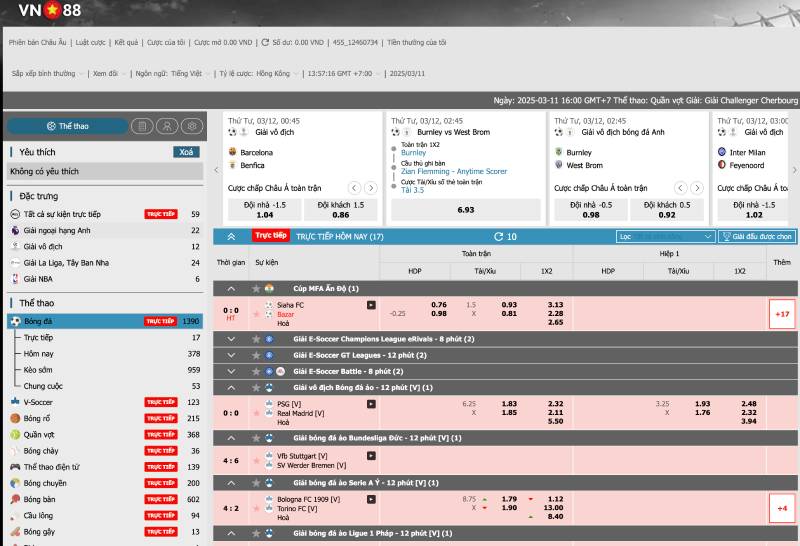Refresh the account balance (Số dư)
This screenshot has width=800, height=546.
click(265, 43)
